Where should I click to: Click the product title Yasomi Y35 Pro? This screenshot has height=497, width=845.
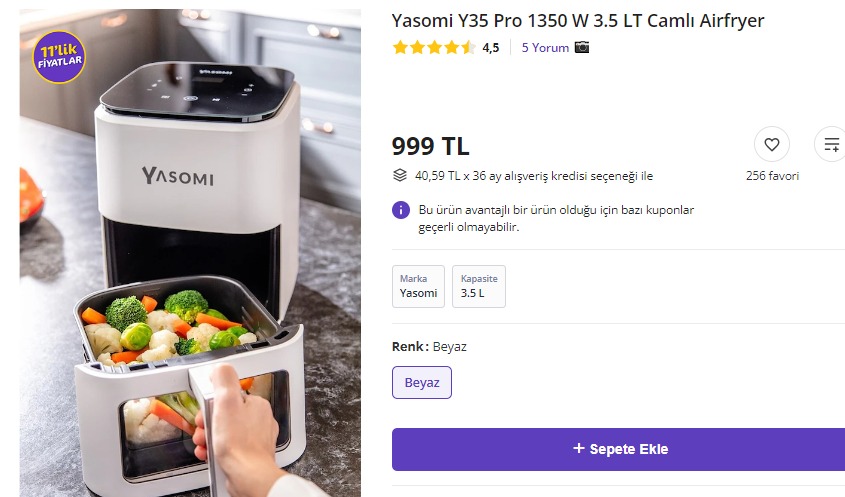point(578,20)
